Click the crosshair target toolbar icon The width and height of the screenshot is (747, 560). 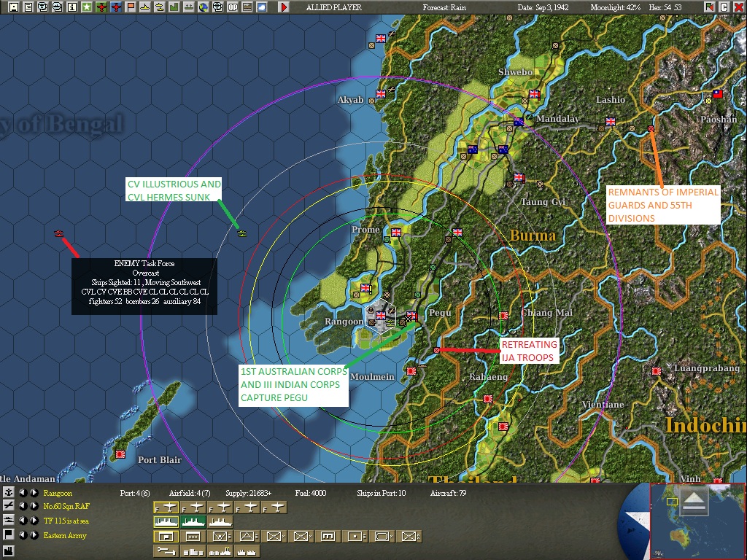(x=217, y=7)
